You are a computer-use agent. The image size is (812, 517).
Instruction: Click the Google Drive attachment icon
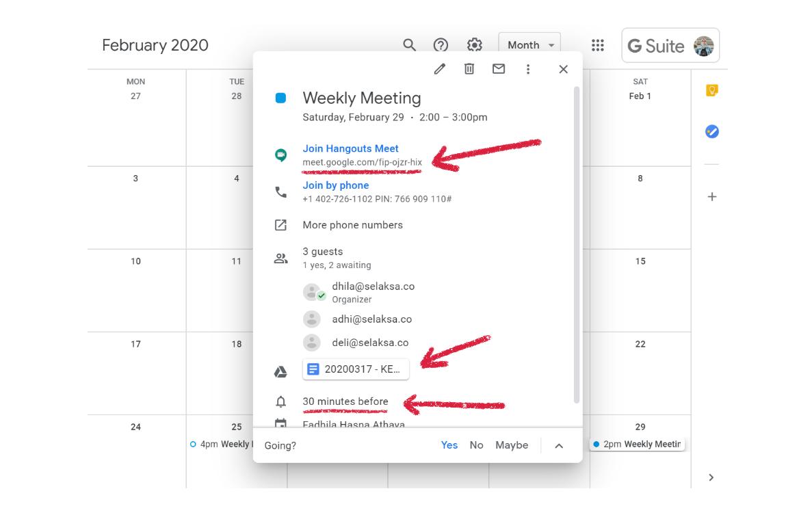[x=280, y=371]
